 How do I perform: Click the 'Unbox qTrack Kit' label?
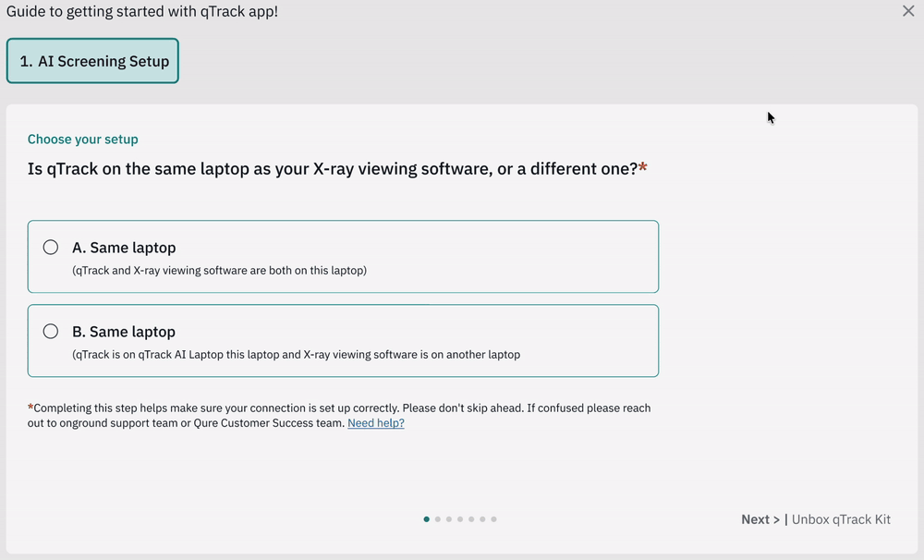(841, 519)
